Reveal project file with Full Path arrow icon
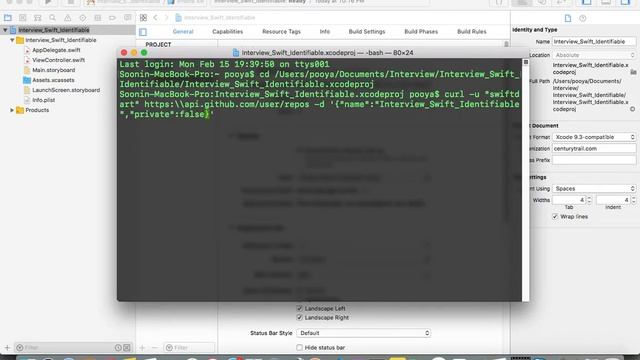Screen dimensions: 640x360 [x=632, y=109]
